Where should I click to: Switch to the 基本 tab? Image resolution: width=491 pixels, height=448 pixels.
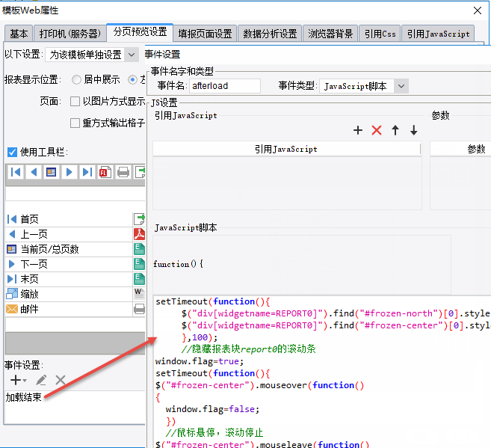click(x=19, y=34)
